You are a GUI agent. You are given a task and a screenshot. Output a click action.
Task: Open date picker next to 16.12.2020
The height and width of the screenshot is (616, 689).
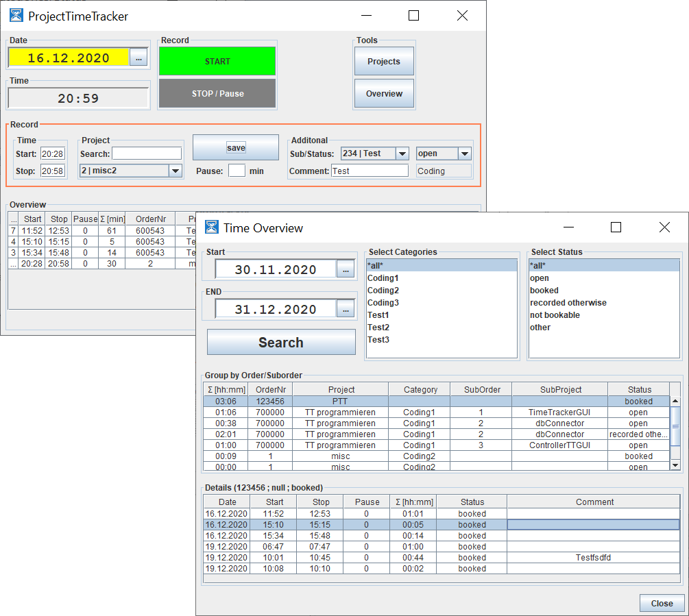[138, 58]
